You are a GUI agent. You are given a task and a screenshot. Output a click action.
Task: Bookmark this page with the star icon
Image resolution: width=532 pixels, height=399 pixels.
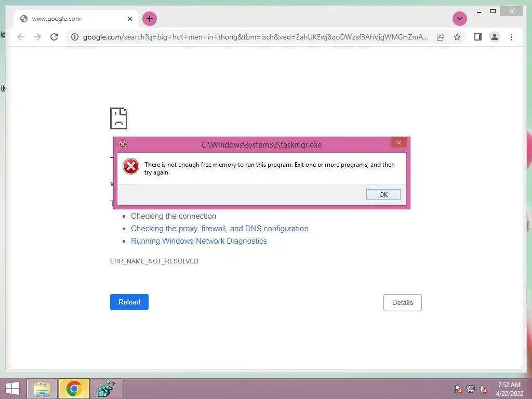(x=457, y=37)
